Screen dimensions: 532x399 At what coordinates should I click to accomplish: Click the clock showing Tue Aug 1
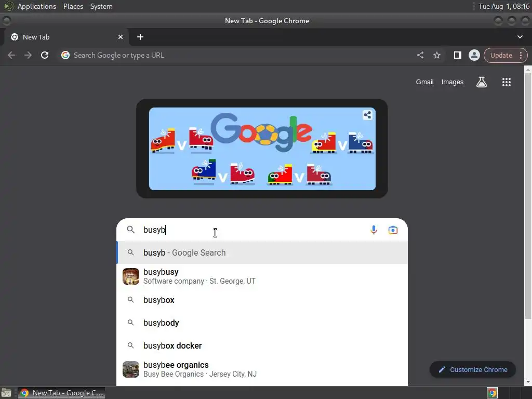pos(504,6)
